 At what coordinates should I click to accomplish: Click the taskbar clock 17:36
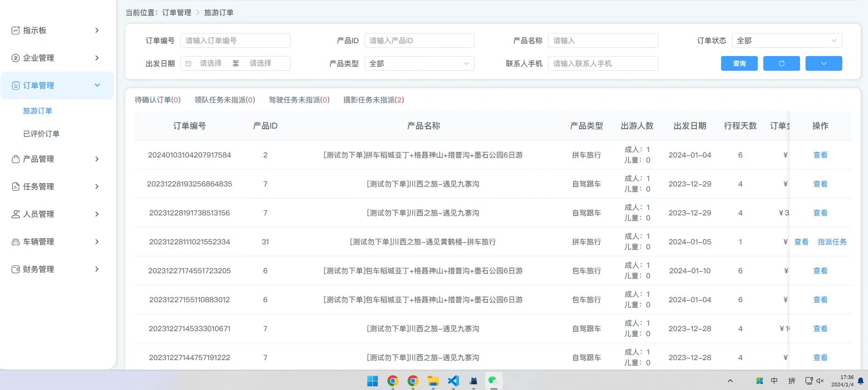click(847, 377)
